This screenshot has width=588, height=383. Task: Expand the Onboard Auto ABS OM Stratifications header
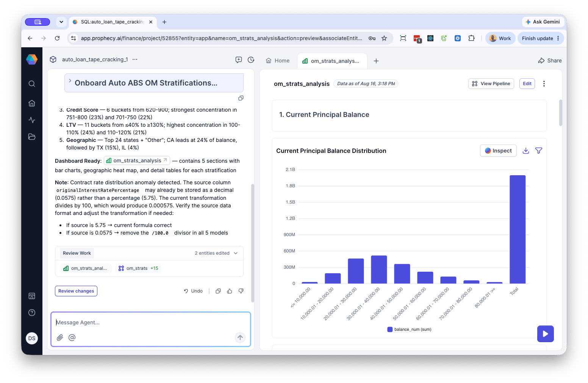[154, 83]
